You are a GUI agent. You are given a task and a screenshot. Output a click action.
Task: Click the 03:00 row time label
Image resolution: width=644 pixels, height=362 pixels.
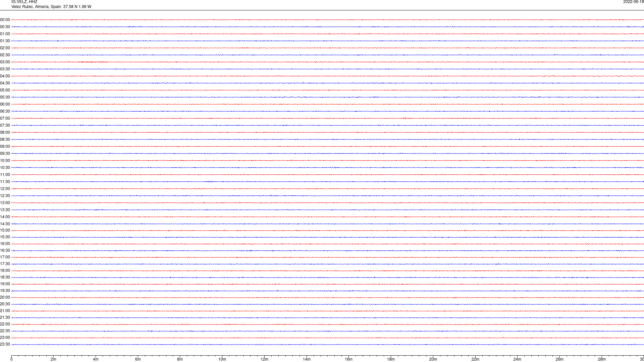coord(5,62)
